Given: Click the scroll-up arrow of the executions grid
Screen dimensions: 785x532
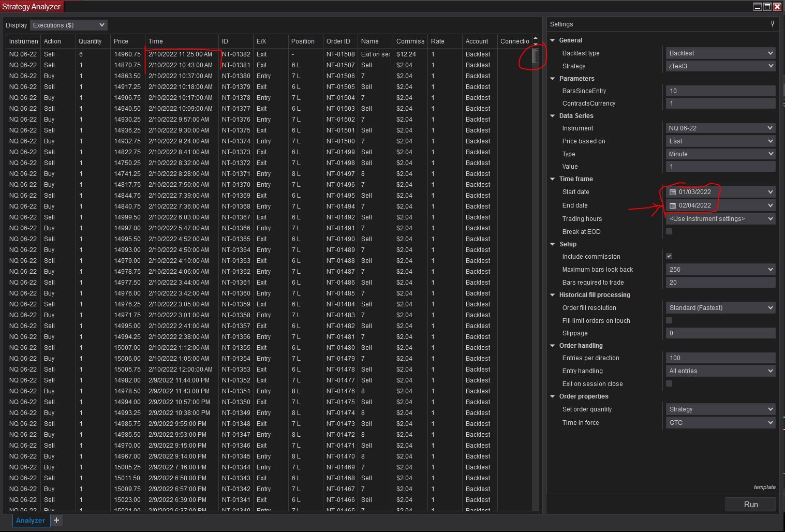Looking at the screenshot, I should 535,39.
